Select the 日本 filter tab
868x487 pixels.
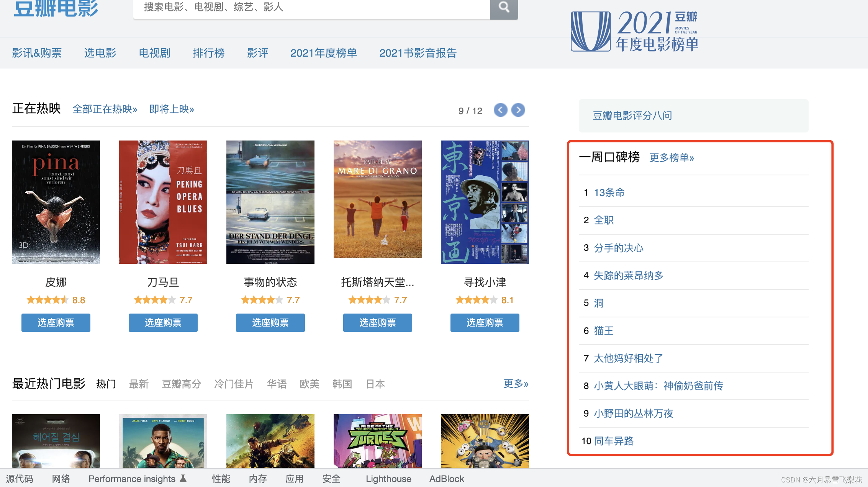click(x=375, y=384)
